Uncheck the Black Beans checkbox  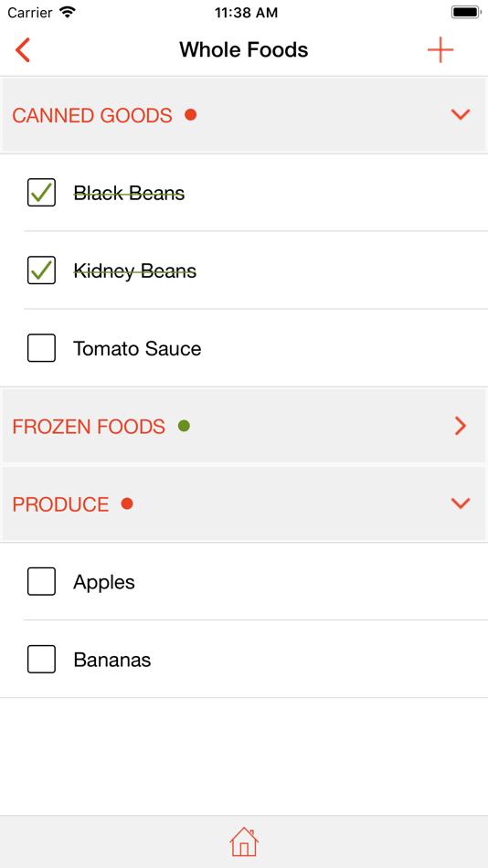(41, 193)
